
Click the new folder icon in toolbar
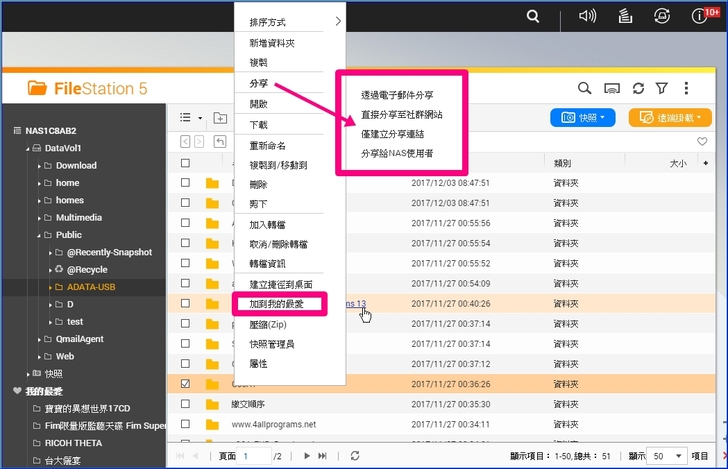(x=218, y=118)
